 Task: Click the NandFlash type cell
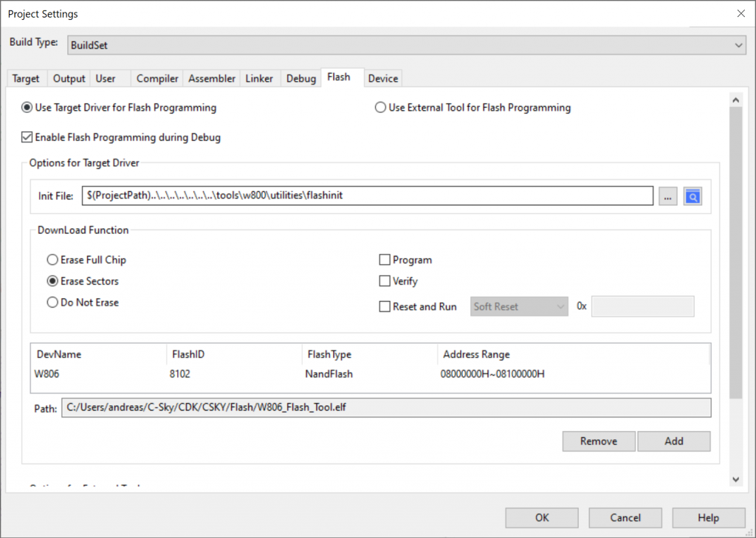click(329, 374)
